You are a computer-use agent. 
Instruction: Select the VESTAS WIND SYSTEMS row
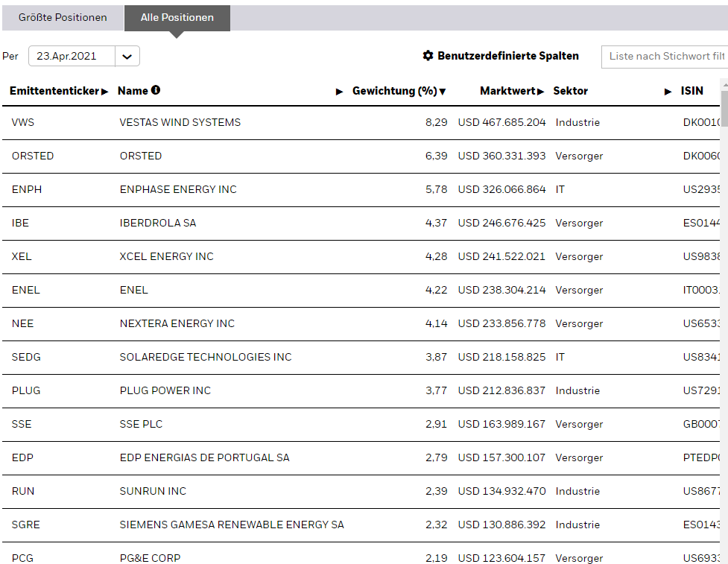point(180,122)
